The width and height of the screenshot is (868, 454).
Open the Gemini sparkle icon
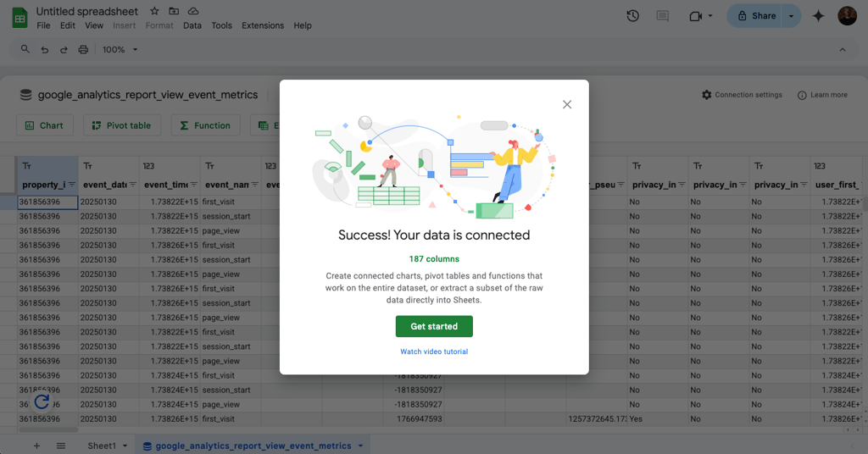click(x=818, y=16)
